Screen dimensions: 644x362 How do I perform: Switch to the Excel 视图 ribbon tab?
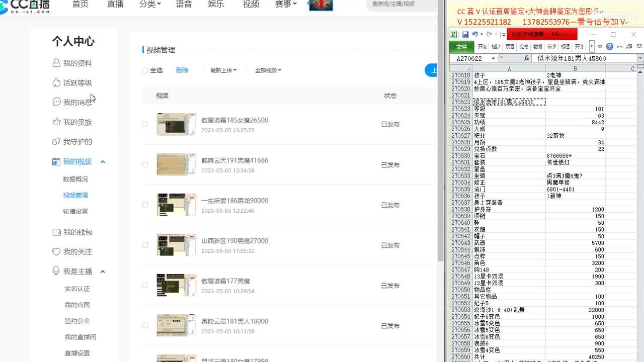(566, 47)
